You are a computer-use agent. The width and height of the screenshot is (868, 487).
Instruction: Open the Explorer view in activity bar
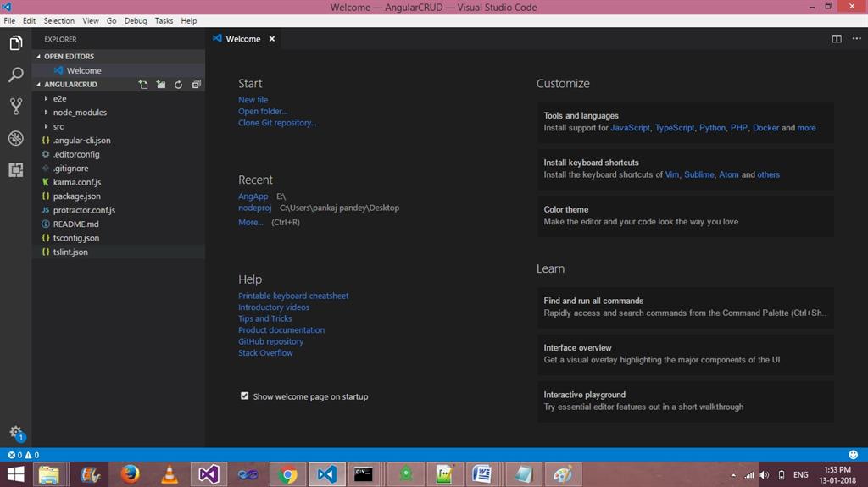point(15,43)
